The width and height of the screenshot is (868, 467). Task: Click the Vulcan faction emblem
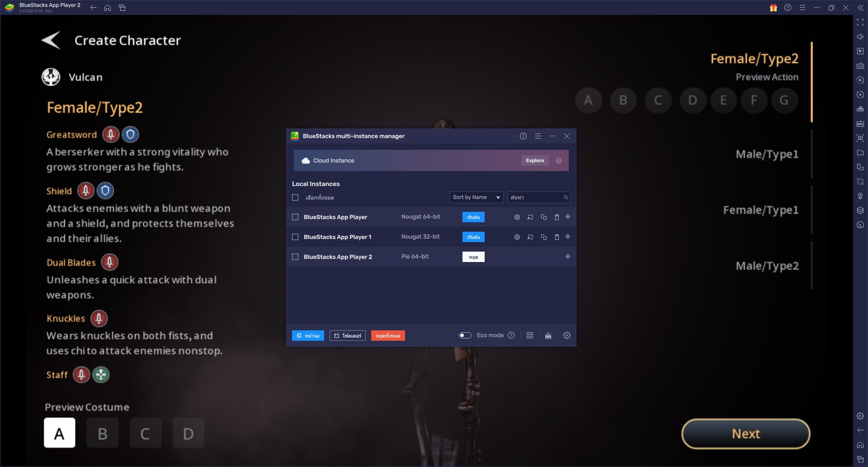coord(51,77)
